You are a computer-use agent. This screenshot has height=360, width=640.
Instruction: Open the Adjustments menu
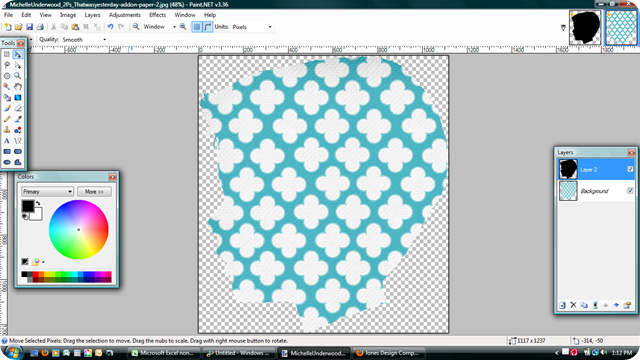(x=124, y=15)
